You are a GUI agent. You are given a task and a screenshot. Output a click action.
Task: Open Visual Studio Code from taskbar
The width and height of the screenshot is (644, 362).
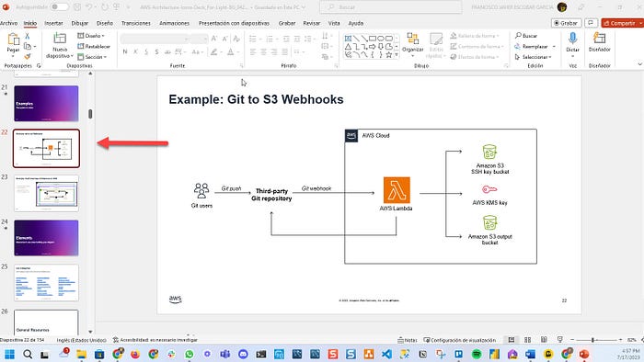click(x=386, y=354)
